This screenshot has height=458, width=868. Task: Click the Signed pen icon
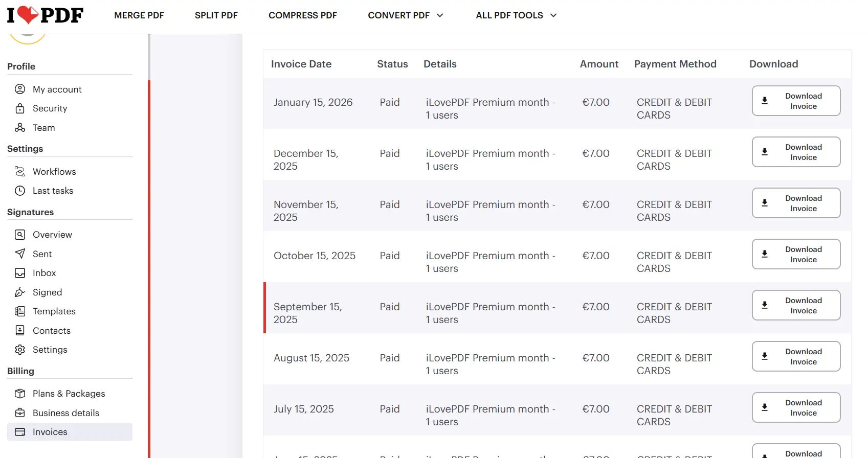coord(20,292)
